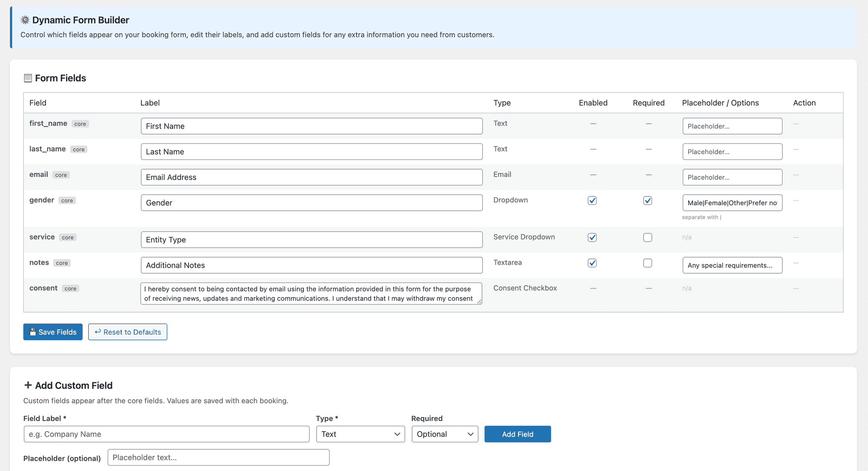Edit the Entity Type label field
Image resolution: width=868 pixels, height=471 pixels.
click(312, 239)
